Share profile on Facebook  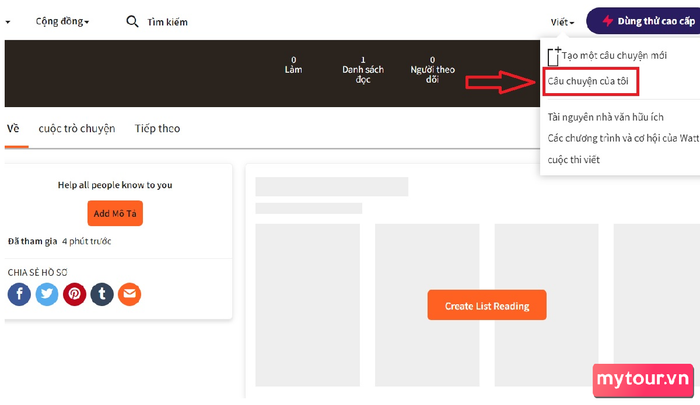click(19, 294)
